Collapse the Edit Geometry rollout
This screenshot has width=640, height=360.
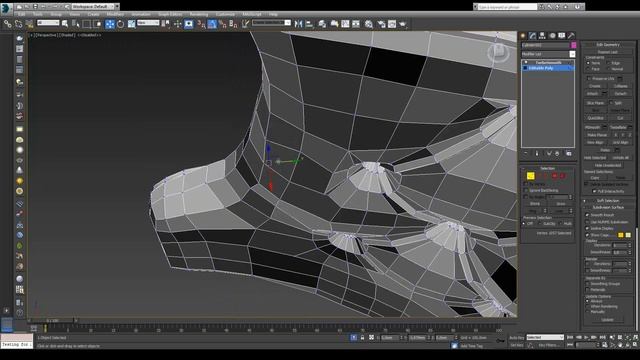[608, 44]
